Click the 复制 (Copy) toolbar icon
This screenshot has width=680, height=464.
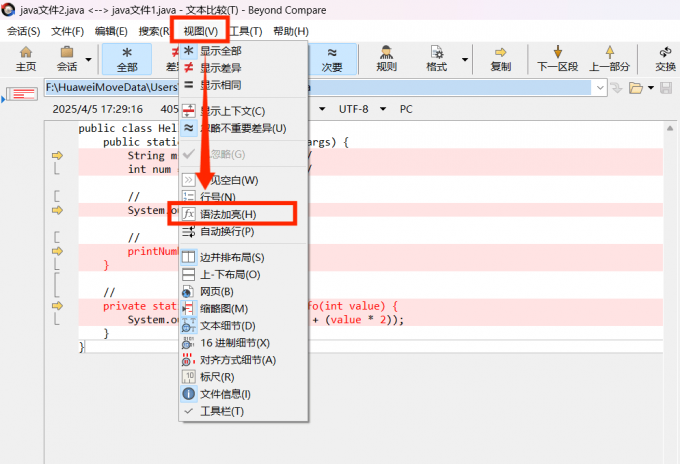500,58
